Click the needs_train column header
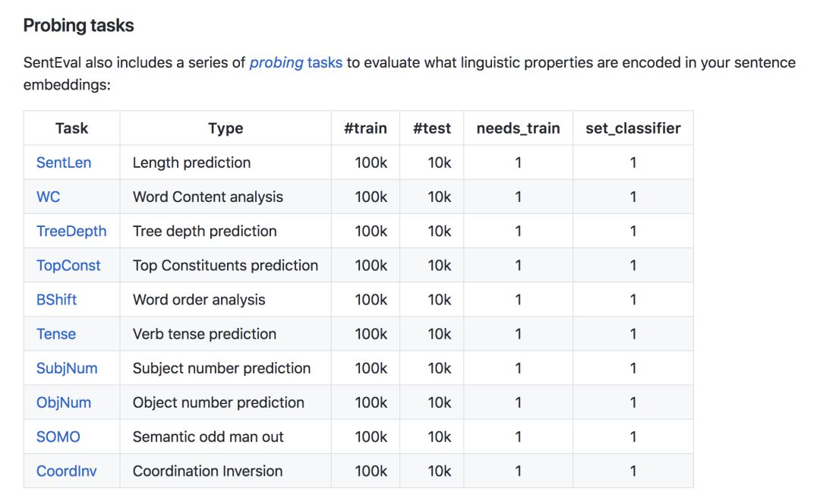This screenshot has width=820, height=504. 518,128
